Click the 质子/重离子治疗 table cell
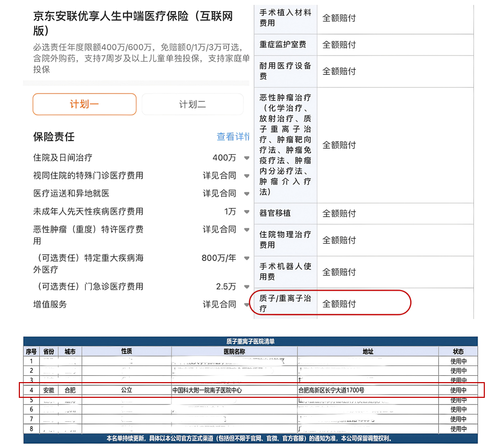The height and width of the screenshot is (448, 489). tap(286, 303)
